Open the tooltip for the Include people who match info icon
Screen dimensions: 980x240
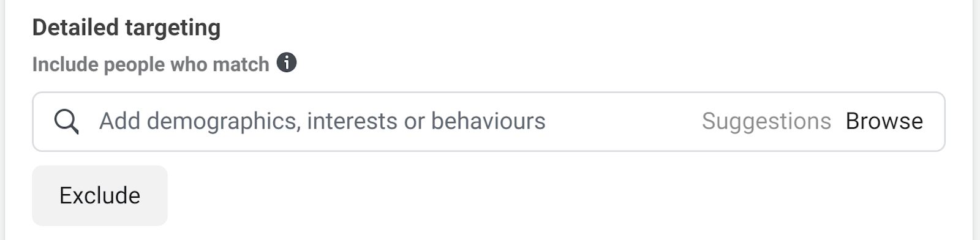coord(287,62)
